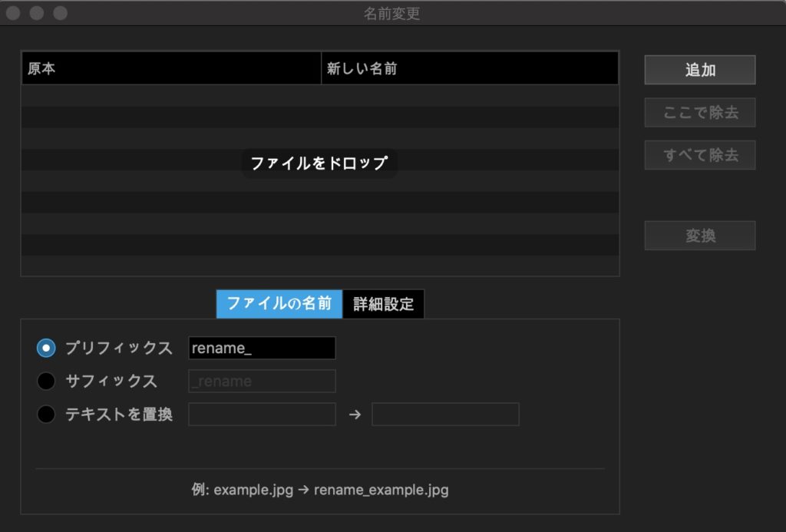Close the 名前変更 window
The width and height of the screenshot is (786, 532).
coord(13,13)
